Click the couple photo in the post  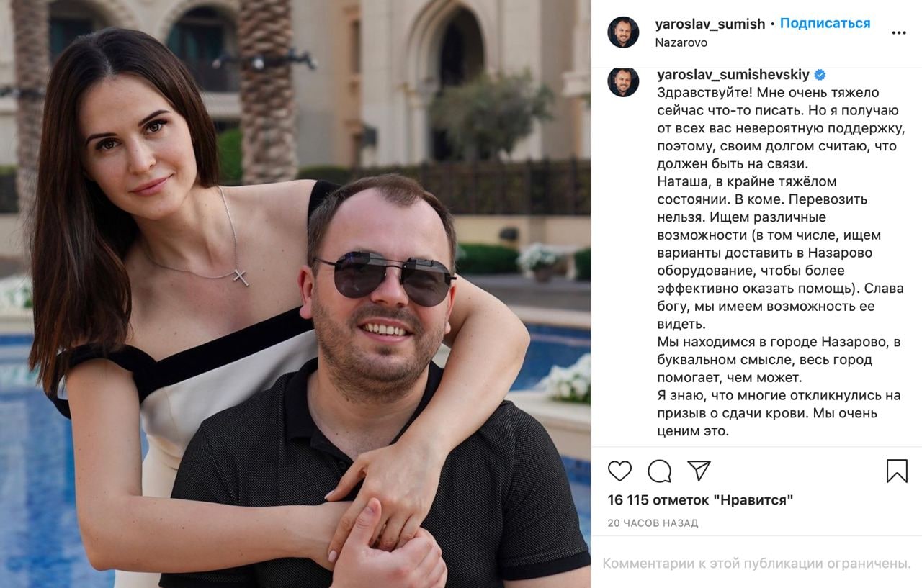(x=295, y=294)
